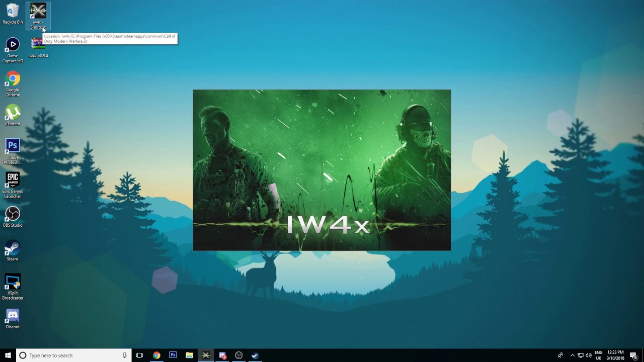Open Chrome from the taskbar
This screenshot has height=362, width=644.
click(156, 355)
